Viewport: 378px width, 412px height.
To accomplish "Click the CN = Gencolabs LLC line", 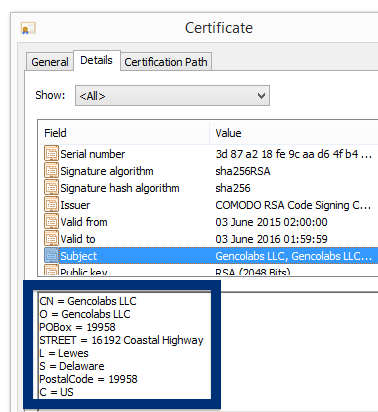I will 88,301.
